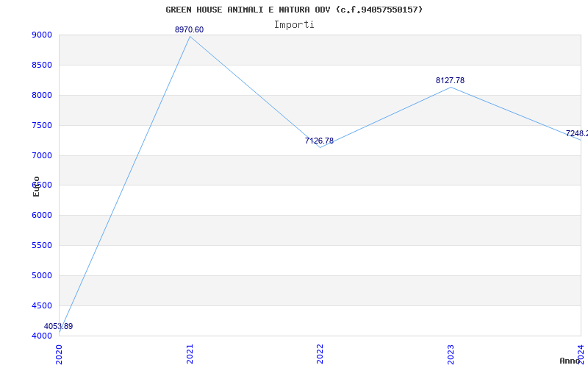Click the chart title GREEN HOUSE ANIMALI E NATURA ODV

294,10
